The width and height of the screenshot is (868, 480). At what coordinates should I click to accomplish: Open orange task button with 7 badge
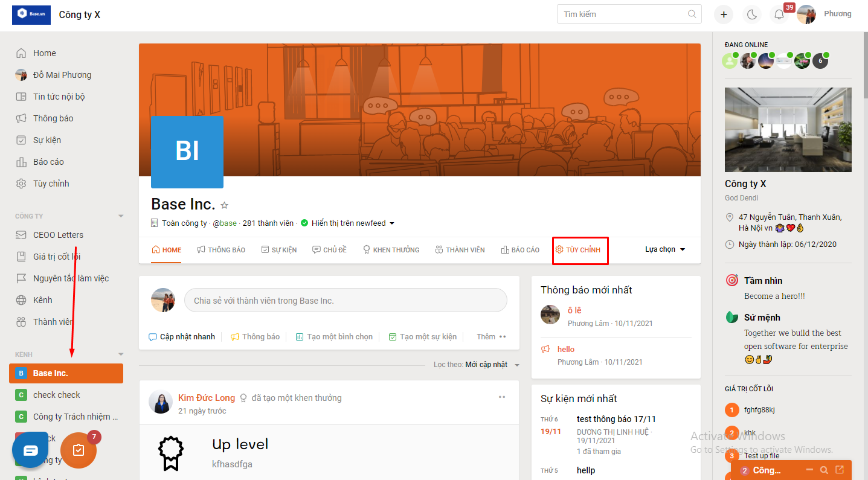click(x=79, y=450)
